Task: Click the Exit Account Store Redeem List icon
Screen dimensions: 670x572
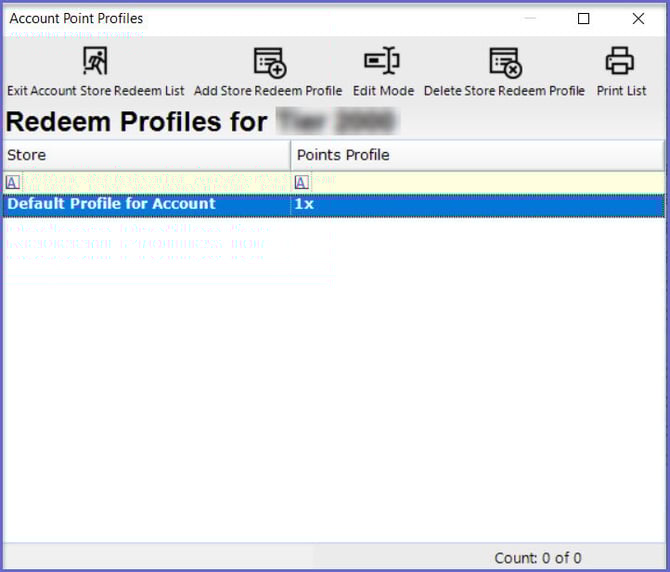Action: (x=95, y=62)
